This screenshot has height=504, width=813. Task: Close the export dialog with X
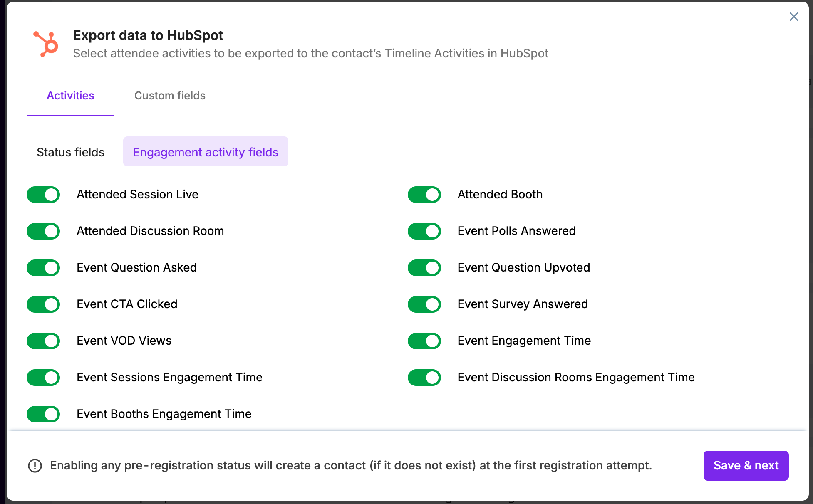793,17
